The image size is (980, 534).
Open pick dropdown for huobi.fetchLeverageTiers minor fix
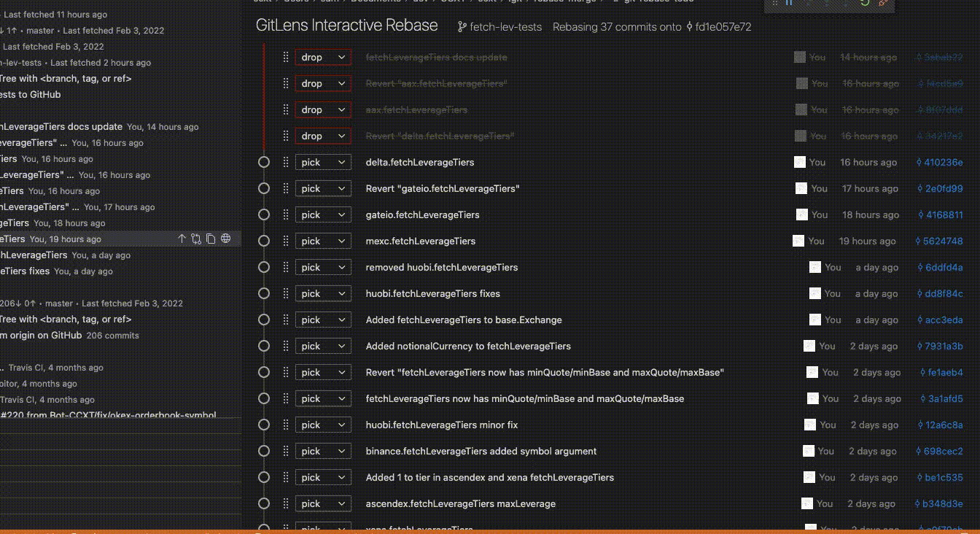[323, 425]
